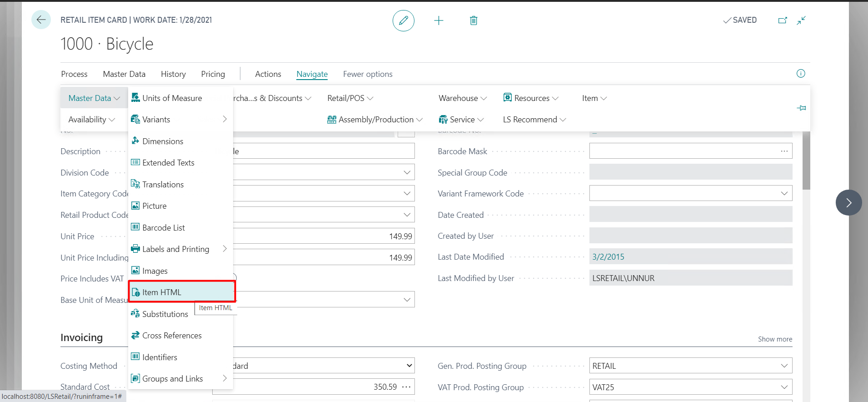Open Groups and Links submenu arrow
The image size is (868, 402).
[x=224, y=378]
